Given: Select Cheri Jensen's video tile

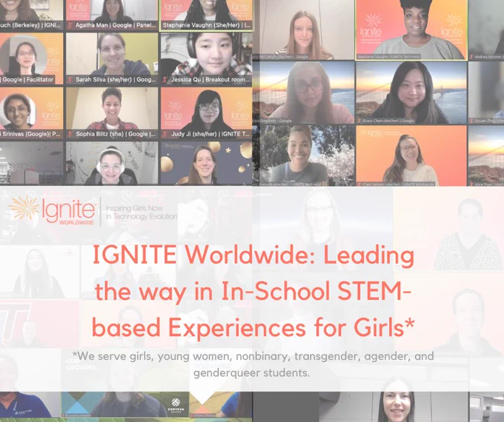Looking at the screenshot, I should (x=411, y=155).
